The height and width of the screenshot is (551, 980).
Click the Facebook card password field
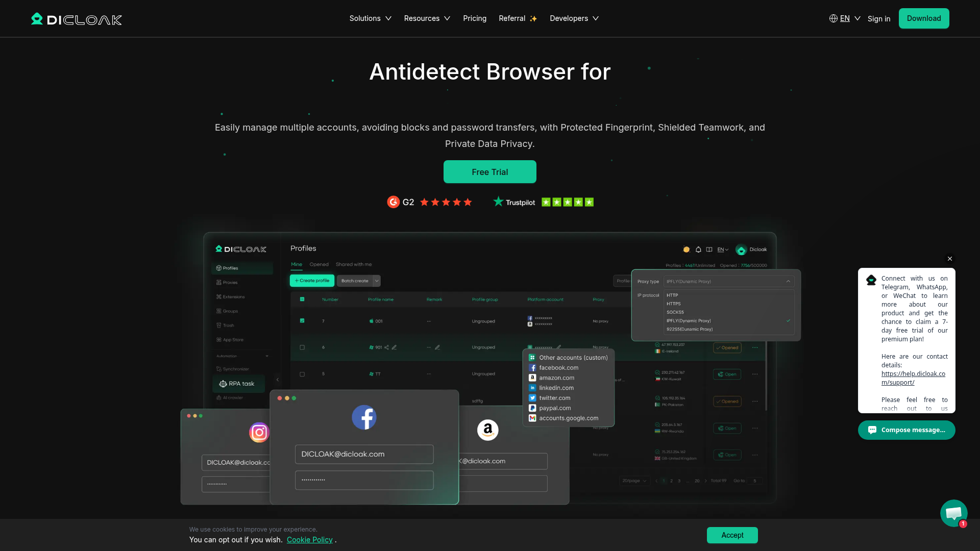[x=364, y=480]
